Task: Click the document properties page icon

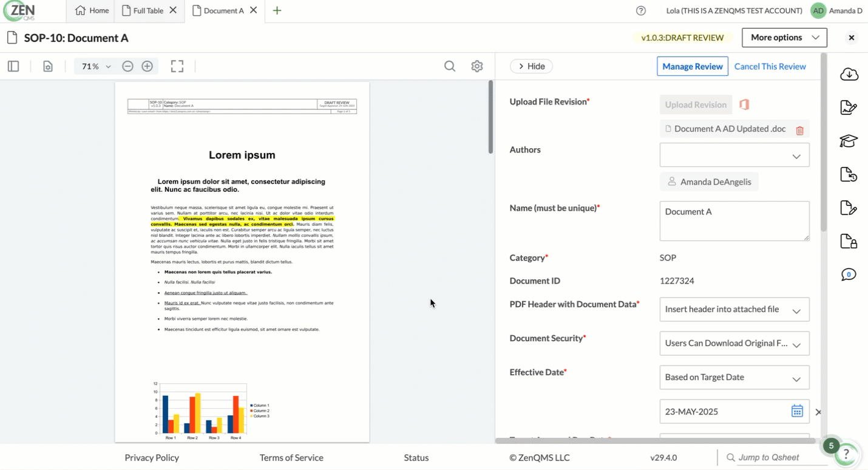Action: click(48, 66)
